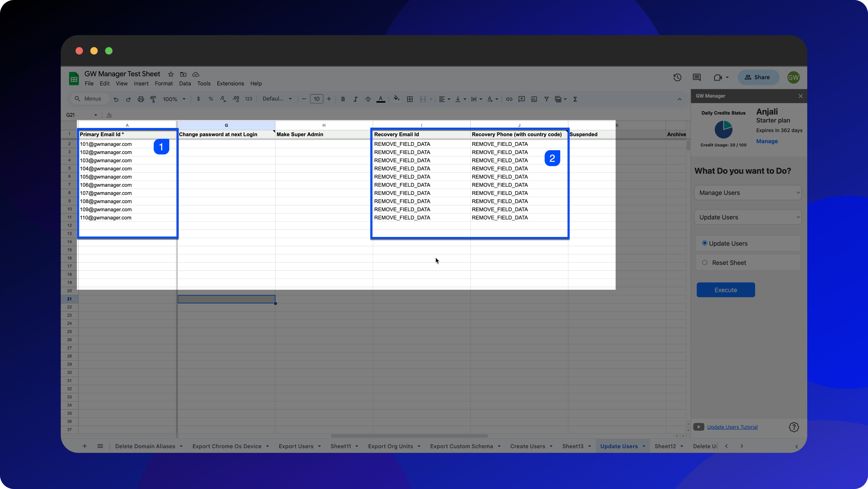Click the Execute button
This screenshot has width=868, height=489.
(x=725, y=290)
